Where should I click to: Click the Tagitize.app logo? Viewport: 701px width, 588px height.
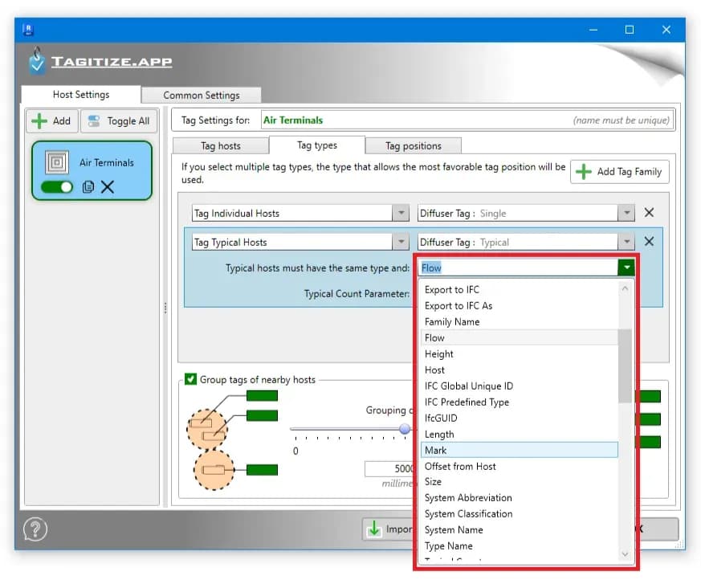[x=100, y=62]
